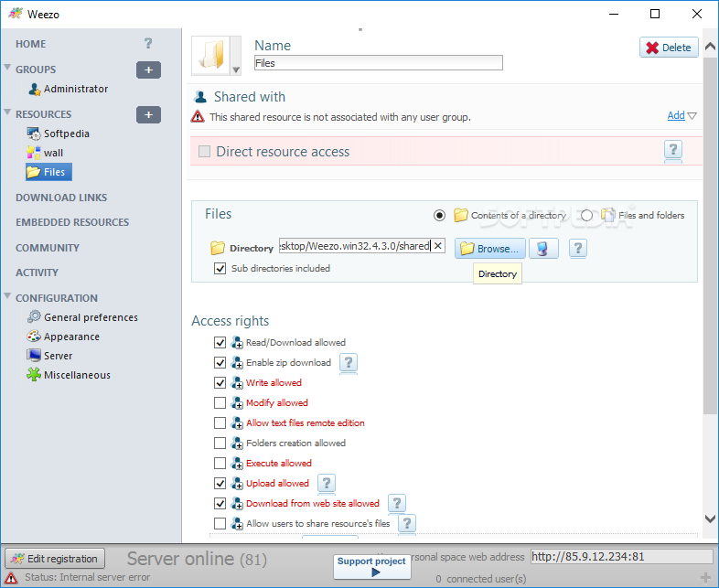Click the web address field
Screen dimensions: 719x588
click(621, 557)
